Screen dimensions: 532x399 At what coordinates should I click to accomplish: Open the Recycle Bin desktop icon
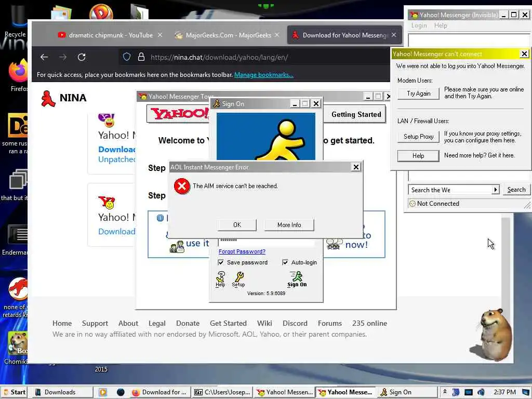(x=16, y=21)
